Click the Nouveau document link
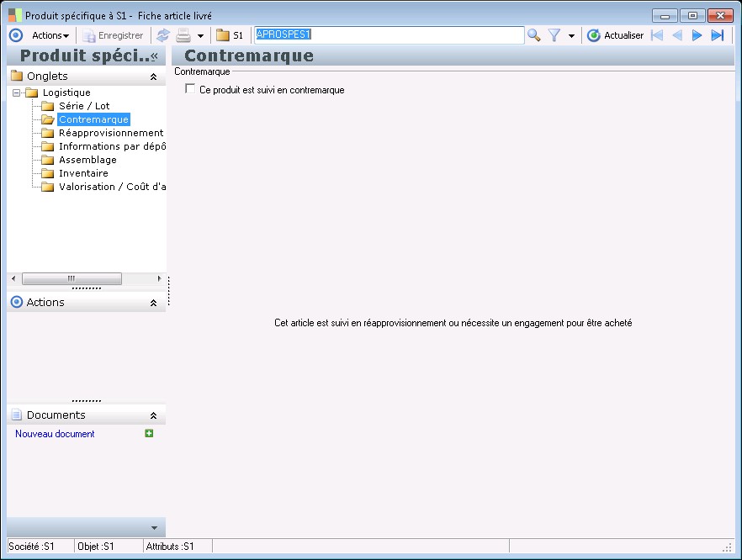 55,434
